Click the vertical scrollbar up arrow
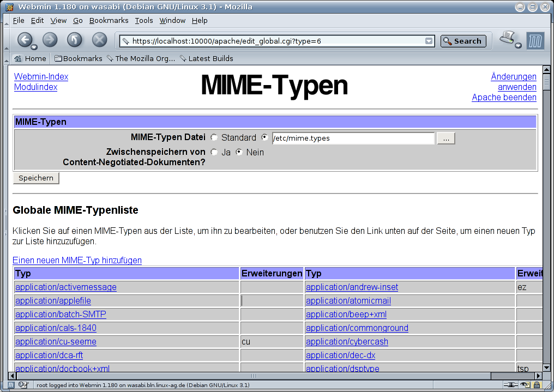Image resolution: width=554 pixels, height=392 pixels. [x=546, y=70]
